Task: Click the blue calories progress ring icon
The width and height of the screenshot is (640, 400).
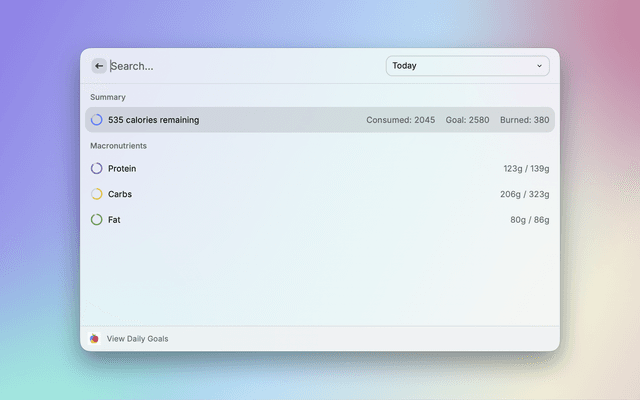Action: [x=96, y=120]
